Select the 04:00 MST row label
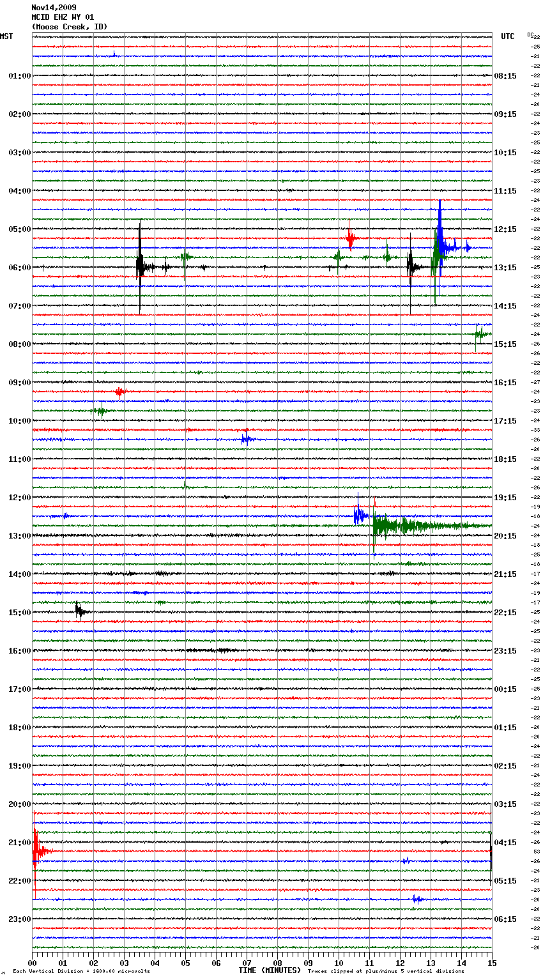This screenshot has height=980, width=543. click(20, 191)
